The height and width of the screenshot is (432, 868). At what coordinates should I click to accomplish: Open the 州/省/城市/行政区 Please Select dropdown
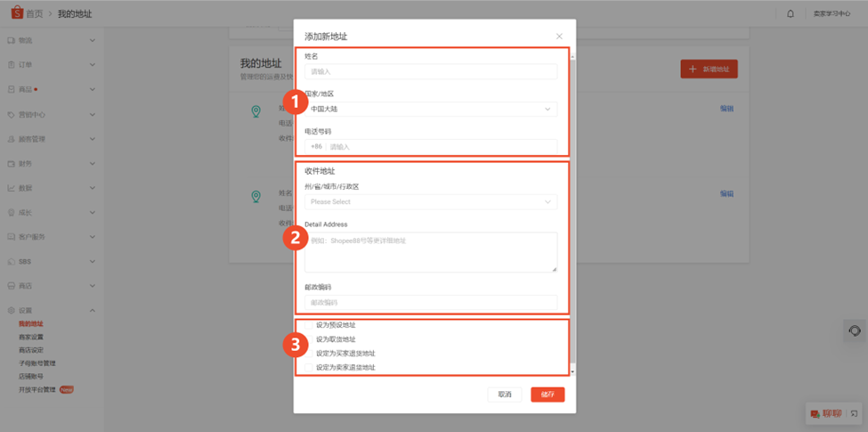coord(431,202)
